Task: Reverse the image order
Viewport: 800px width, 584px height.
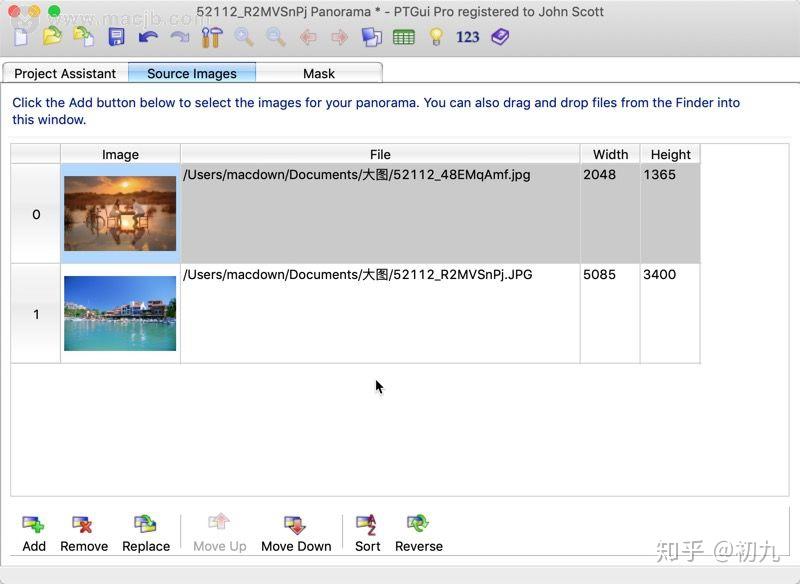Action: (419, 530)
